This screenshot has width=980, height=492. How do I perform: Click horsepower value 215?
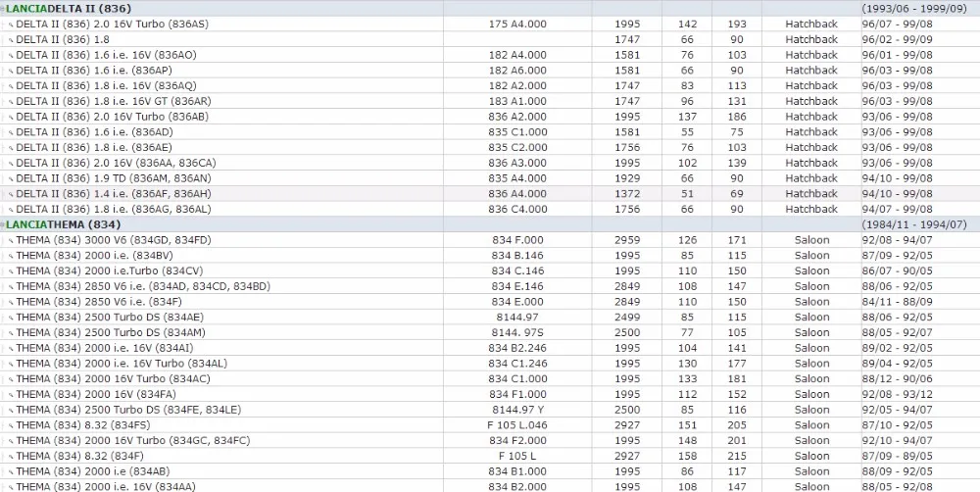[x=737, y=457]
